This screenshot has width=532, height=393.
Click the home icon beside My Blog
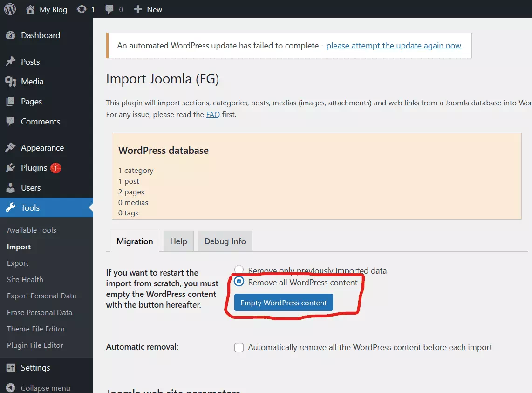coord(30,9)
